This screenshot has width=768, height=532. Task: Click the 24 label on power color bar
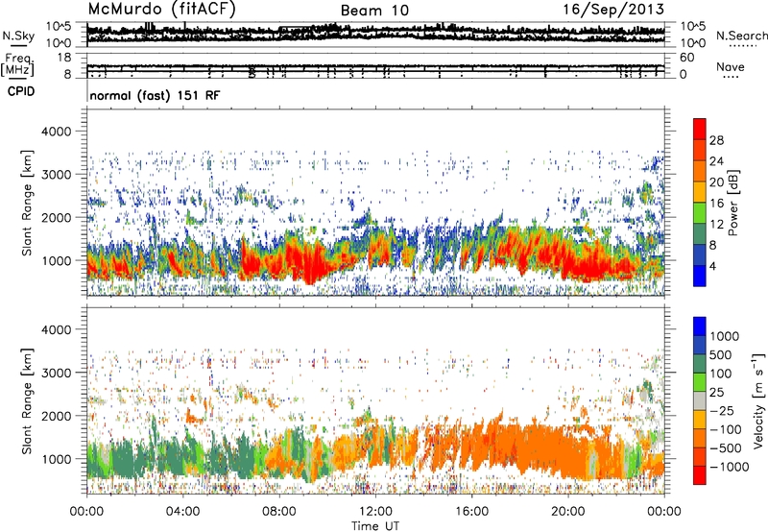[x=716, y=161]
